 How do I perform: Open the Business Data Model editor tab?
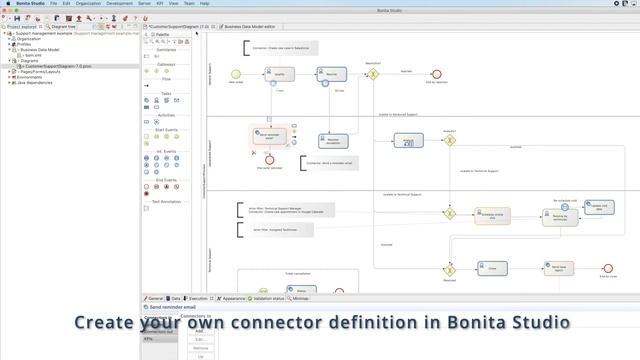point(247,27)
